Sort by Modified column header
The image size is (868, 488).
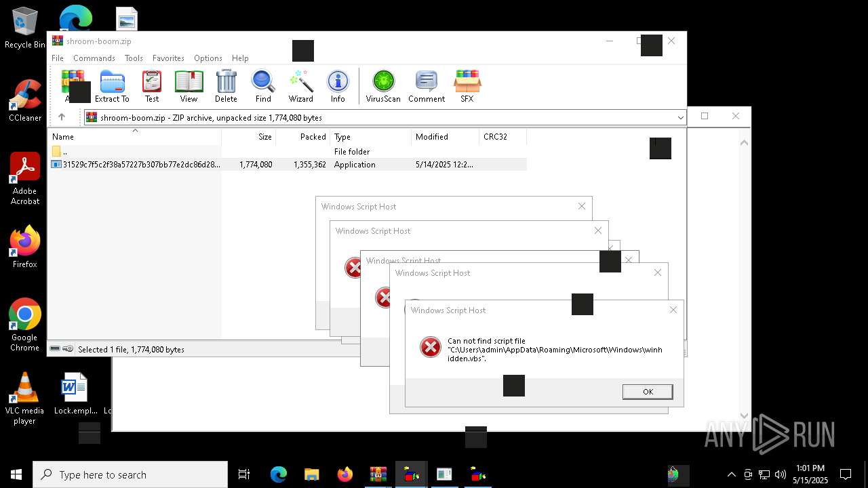pos(445,137)
